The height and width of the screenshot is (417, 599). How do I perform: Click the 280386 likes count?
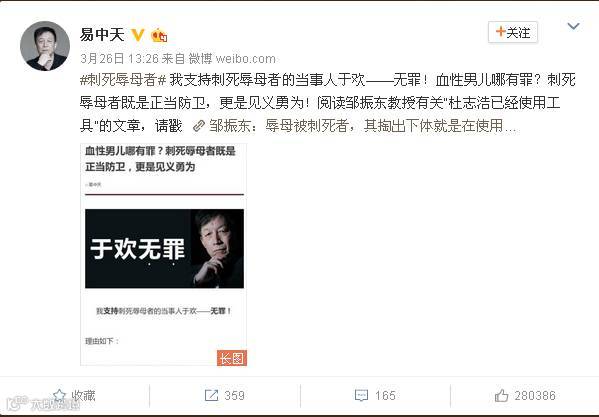point(535,396)
